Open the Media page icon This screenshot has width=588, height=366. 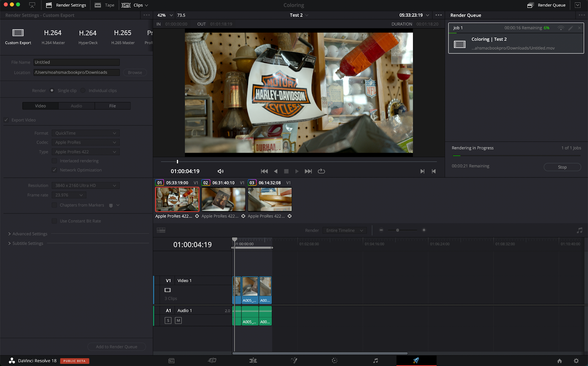tap(171, 361)
